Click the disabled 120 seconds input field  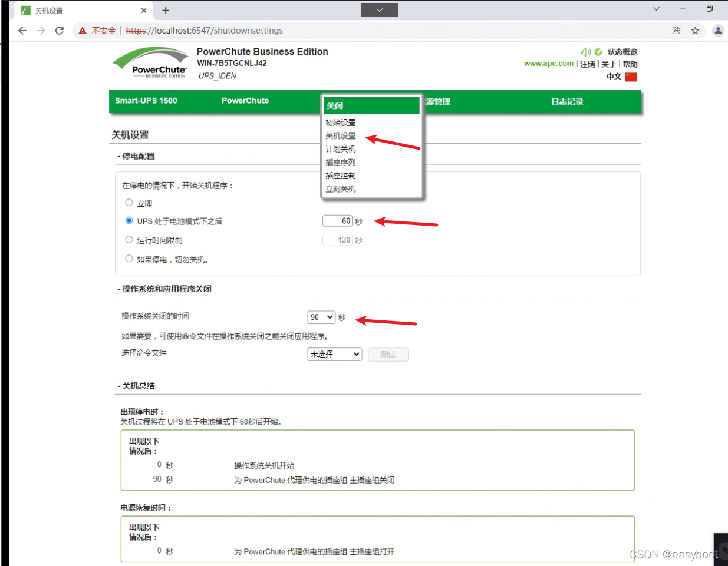coord(337,240)
